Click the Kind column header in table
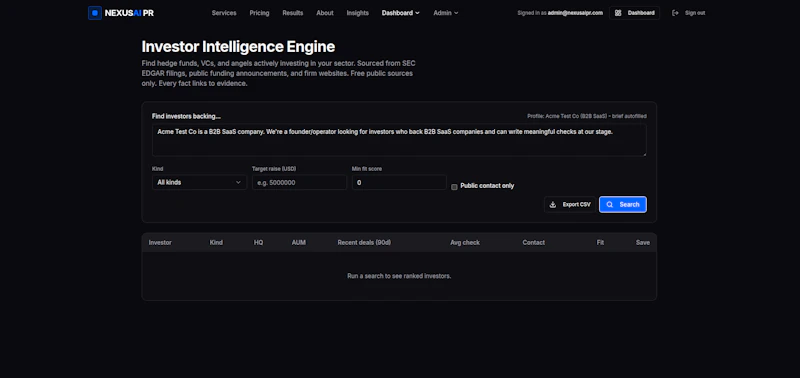Screen dimensions: 800x378 click(x=216, y=243)
